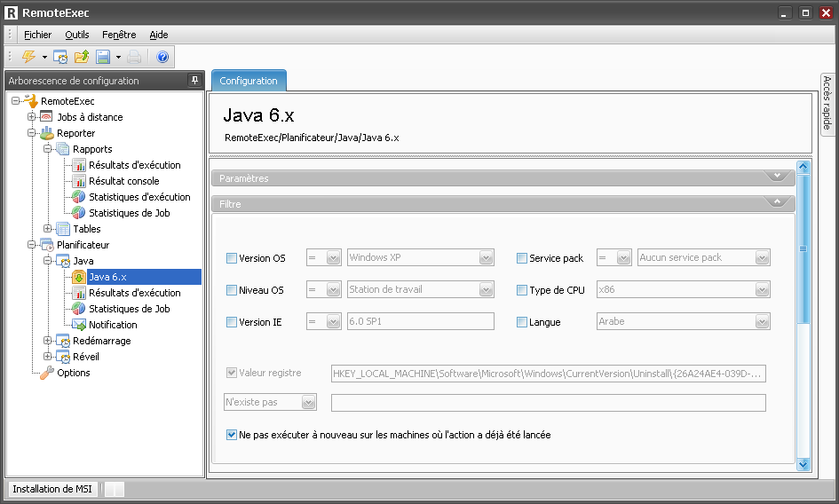
Task: Toggle the Valeur registre checkbox
Action: (232, 373)
